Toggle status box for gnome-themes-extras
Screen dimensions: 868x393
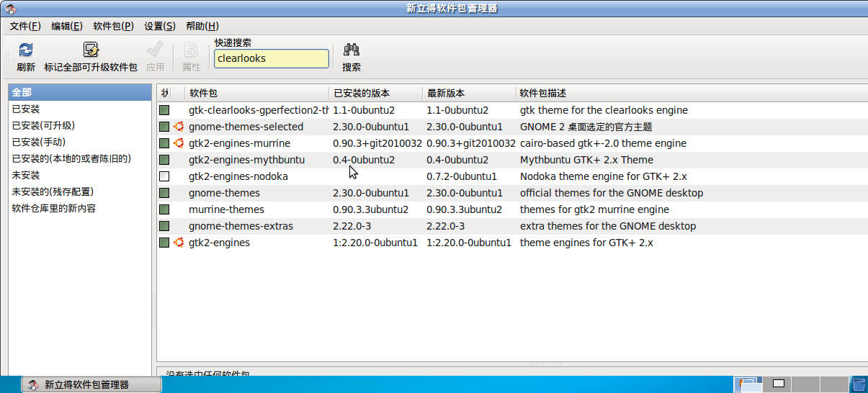coord(164,226)
